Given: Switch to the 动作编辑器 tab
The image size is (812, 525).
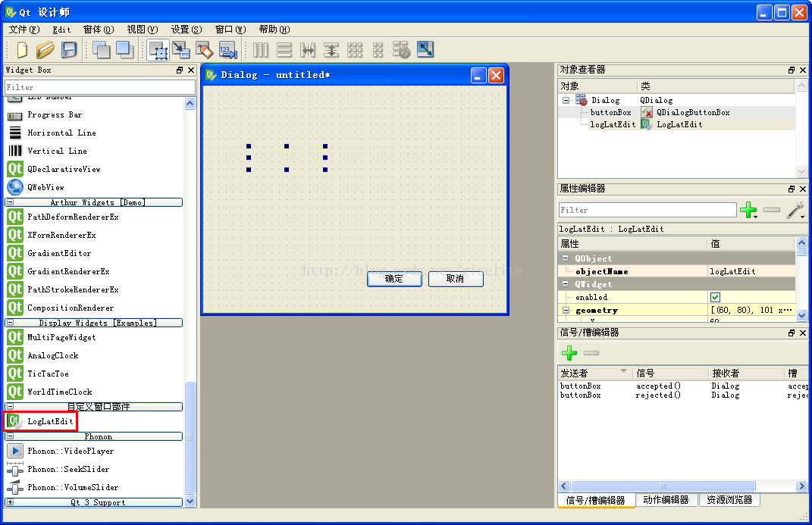Looking at the screenshot, I should [666, 500].
